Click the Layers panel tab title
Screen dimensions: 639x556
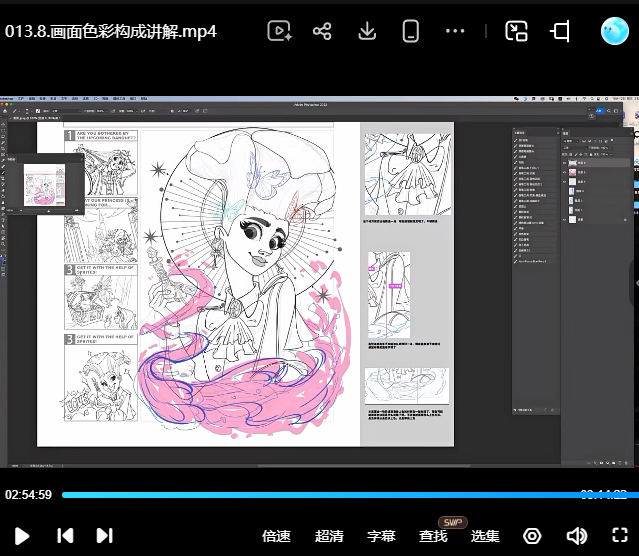566,133
